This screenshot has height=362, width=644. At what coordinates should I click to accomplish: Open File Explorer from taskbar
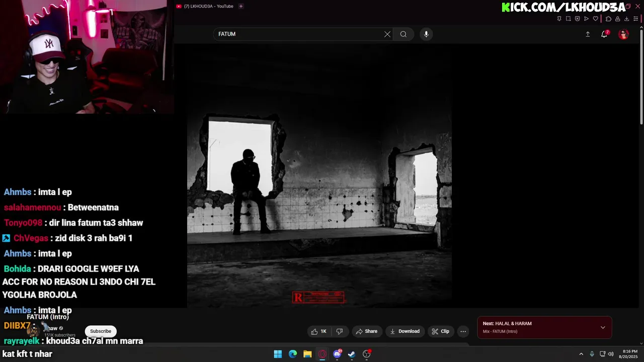click(307, 354)
